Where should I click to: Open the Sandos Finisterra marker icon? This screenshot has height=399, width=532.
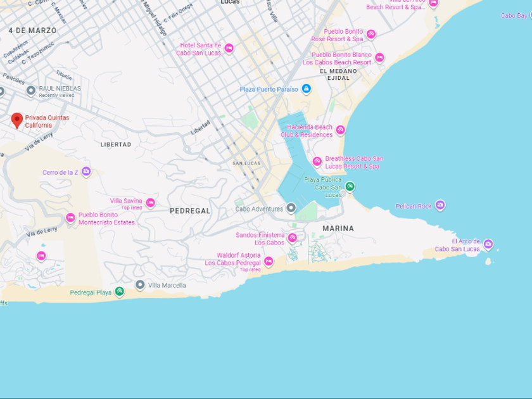(292, 238)
